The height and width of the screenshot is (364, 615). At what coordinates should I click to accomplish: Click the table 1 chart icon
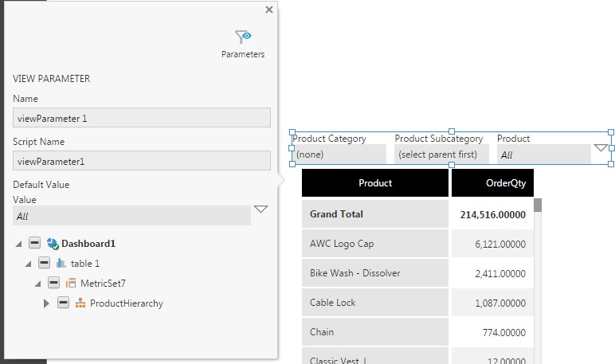tap(61, 263)
